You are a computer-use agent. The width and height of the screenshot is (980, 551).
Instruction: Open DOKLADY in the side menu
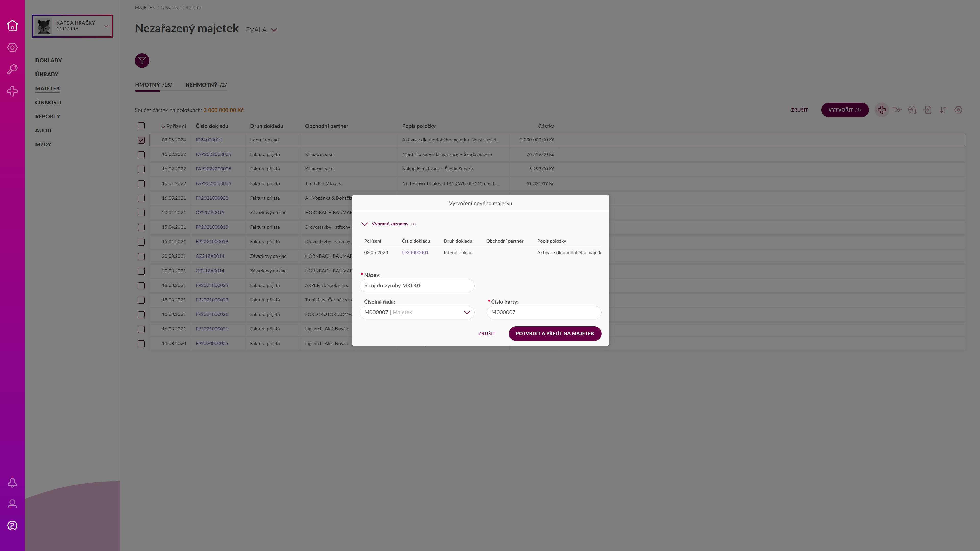(48, 60)
